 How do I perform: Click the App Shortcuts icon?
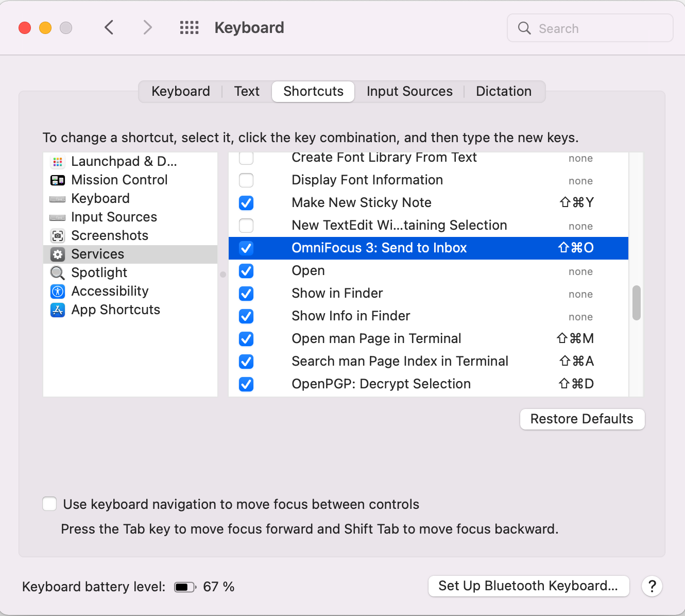tap(58, 310)
